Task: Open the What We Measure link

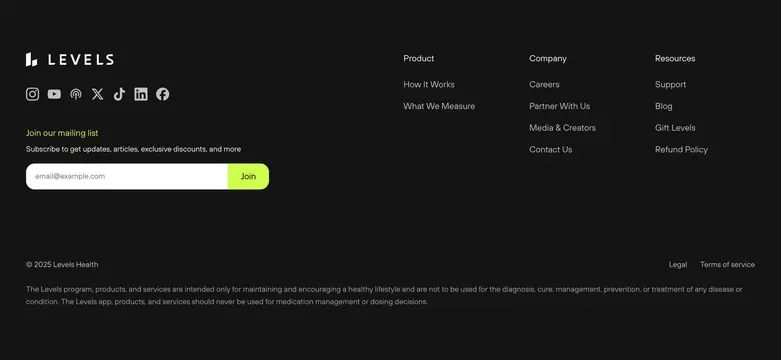Action: (439, 106)
